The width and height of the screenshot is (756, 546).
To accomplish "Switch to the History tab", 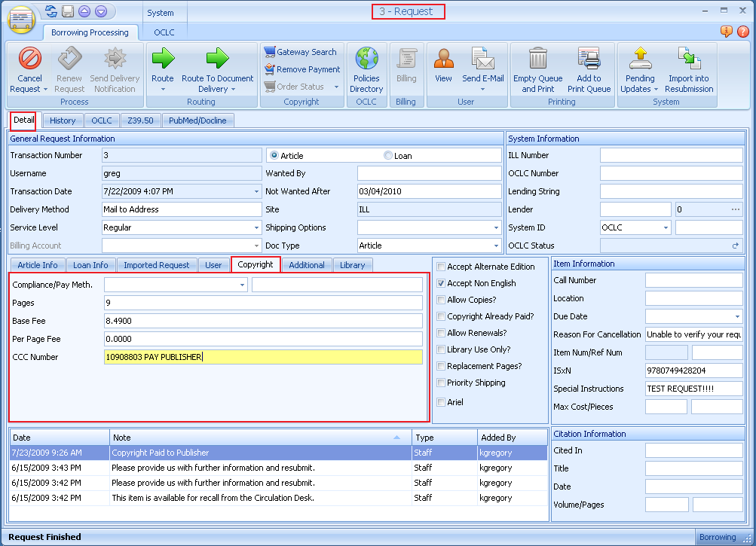I will click(x=63, y=120).
